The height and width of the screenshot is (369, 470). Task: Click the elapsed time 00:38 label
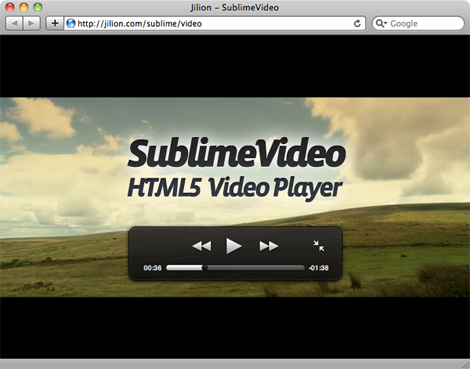click(x=152, y=268)
